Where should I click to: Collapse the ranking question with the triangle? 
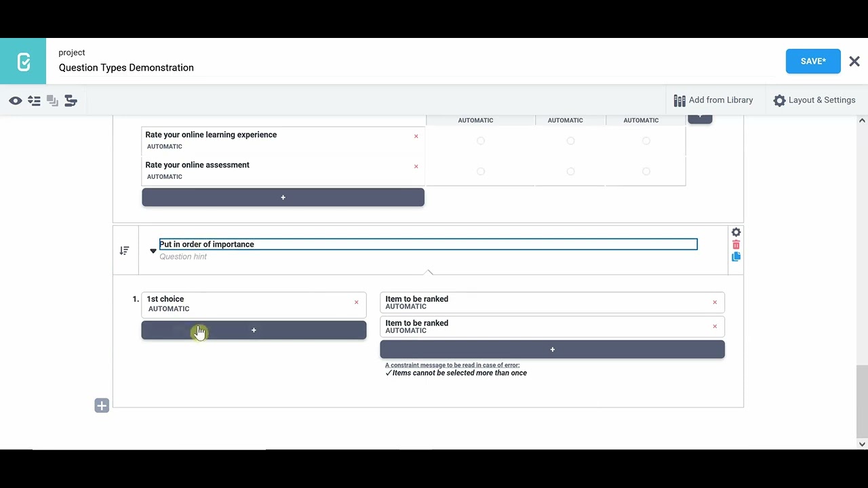tap(153, 251)
